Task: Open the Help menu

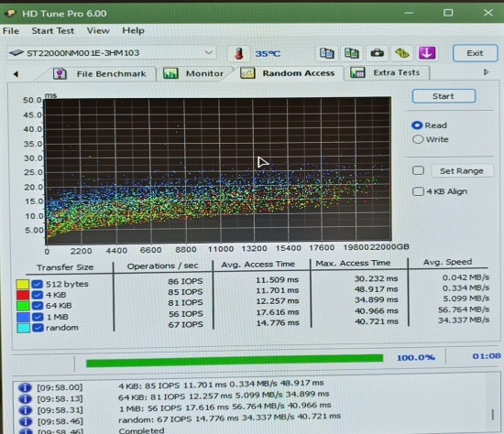Action: click(133, 30)
